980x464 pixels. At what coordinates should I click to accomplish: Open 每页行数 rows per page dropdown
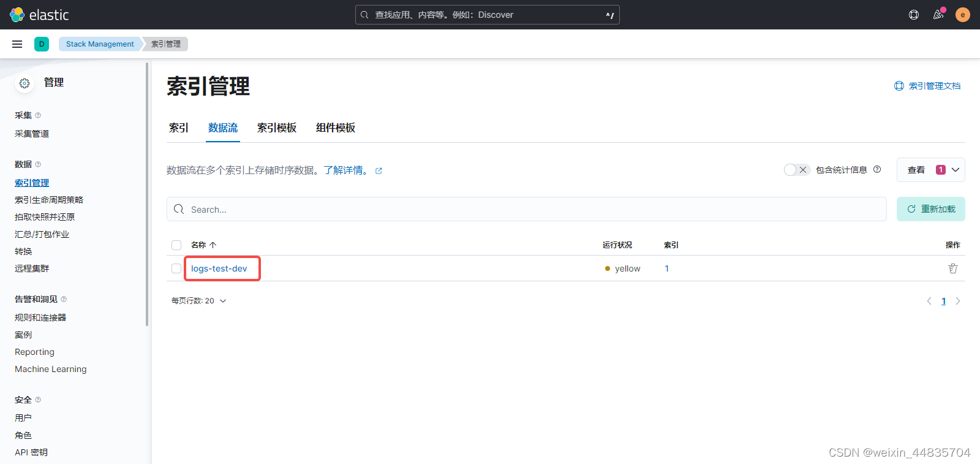click(199, 301)
